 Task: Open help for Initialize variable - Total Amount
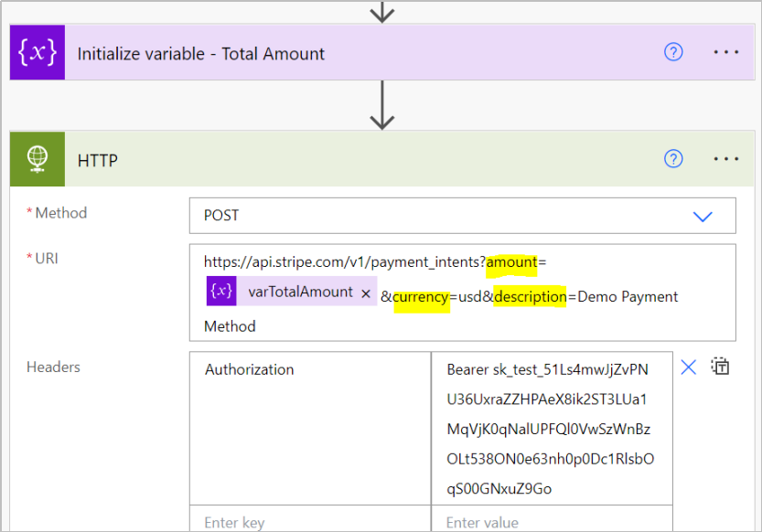[x=673, y=52]
